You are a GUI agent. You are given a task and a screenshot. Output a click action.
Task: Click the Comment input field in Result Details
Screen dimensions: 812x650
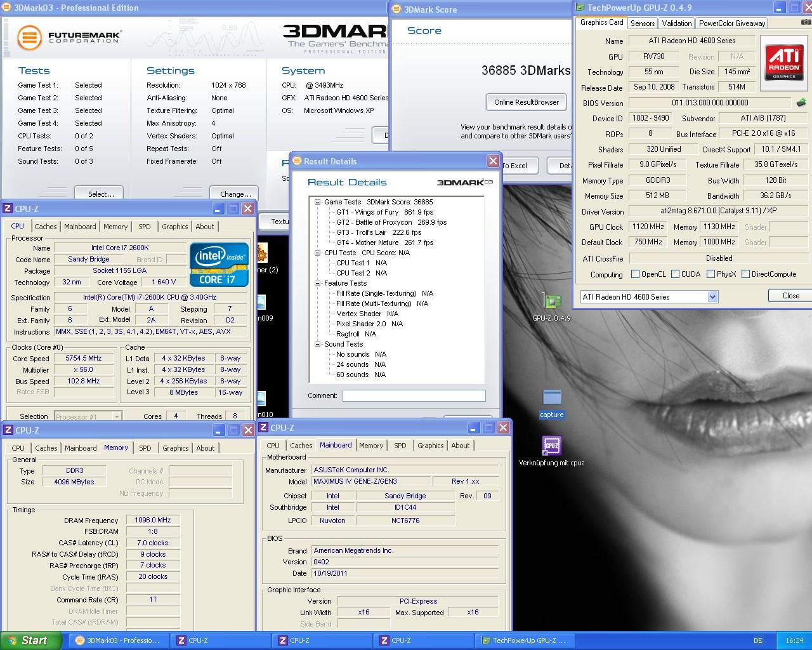coord(414,395)
